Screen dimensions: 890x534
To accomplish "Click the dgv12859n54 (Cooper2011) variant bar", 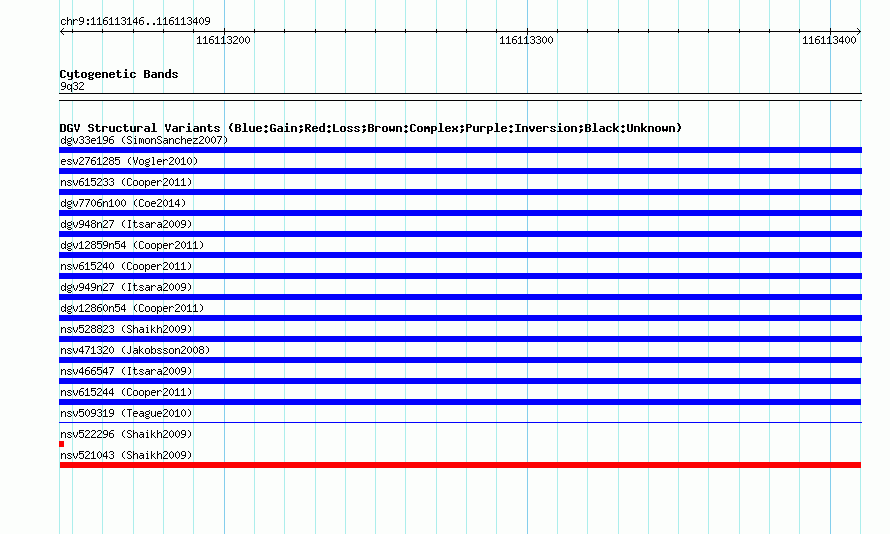I will pyautogui.click(x=460, y=255).
